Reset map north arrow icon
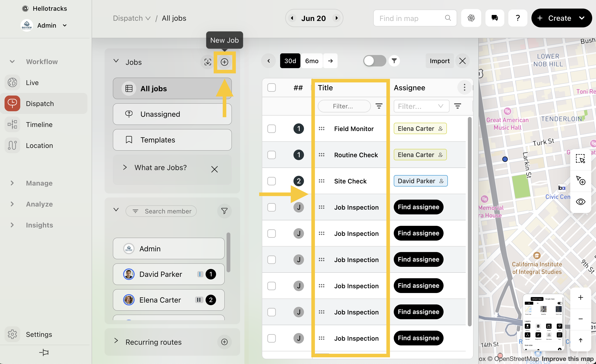The height and width of the screenshot is (364, 596). (580, 340)
